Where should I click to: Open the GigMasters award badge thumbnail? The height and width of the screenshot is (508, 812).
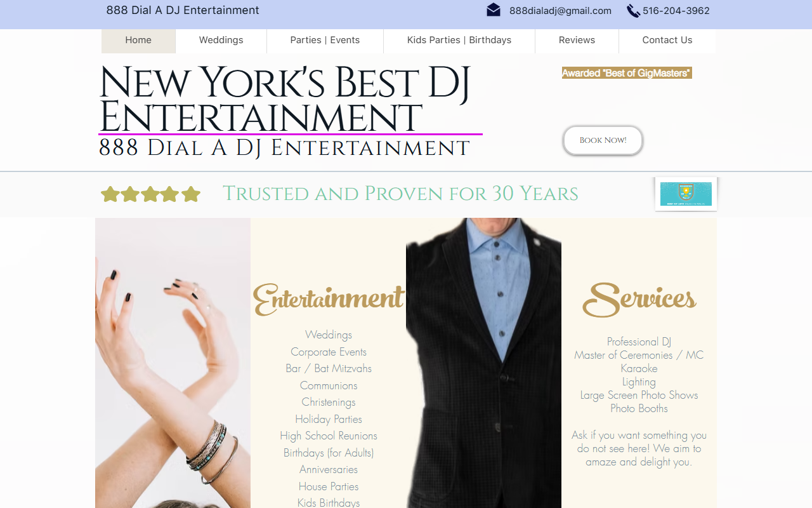pos(686,194)
